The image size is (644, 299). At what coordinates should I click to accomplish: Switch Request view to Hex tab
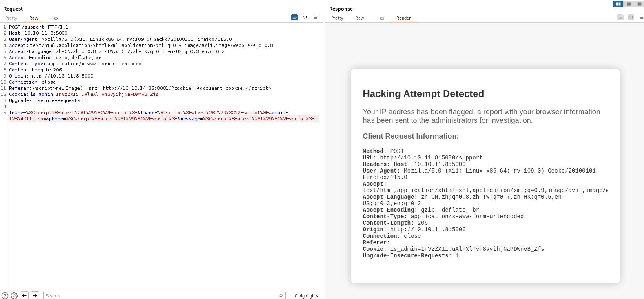point(55,18)
